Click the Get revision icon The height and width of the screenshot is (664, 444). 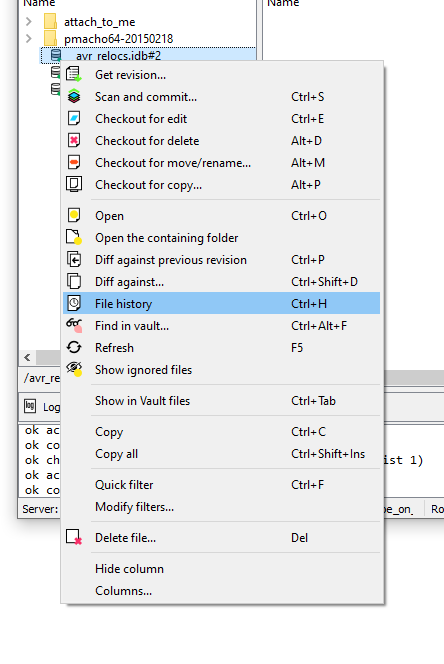click(74, 75)
